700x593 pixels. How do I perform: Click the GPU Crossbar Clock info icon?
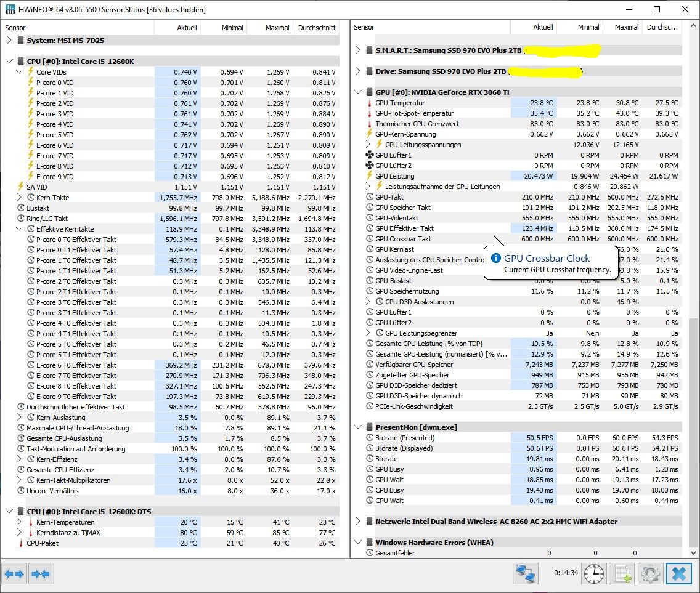pyautogui.click(x=495, y=258)
